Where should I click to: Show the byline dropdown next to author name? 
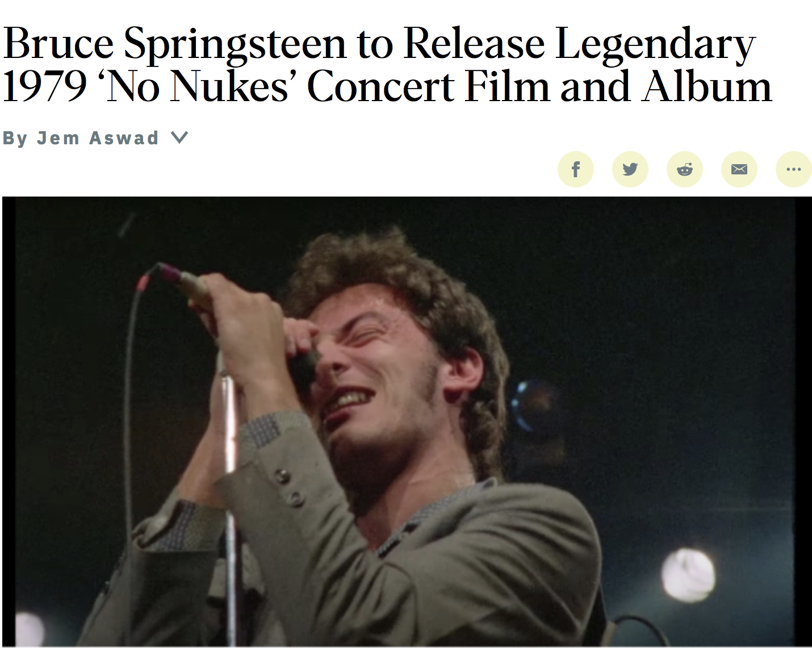pyautogui.click(x=179, y=137)
